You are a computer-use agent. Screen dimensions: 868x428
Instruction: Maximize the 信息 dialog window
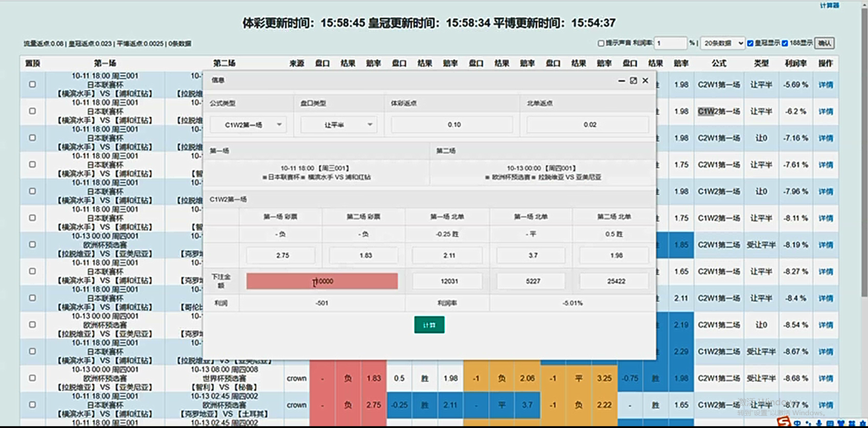(633, 80)
